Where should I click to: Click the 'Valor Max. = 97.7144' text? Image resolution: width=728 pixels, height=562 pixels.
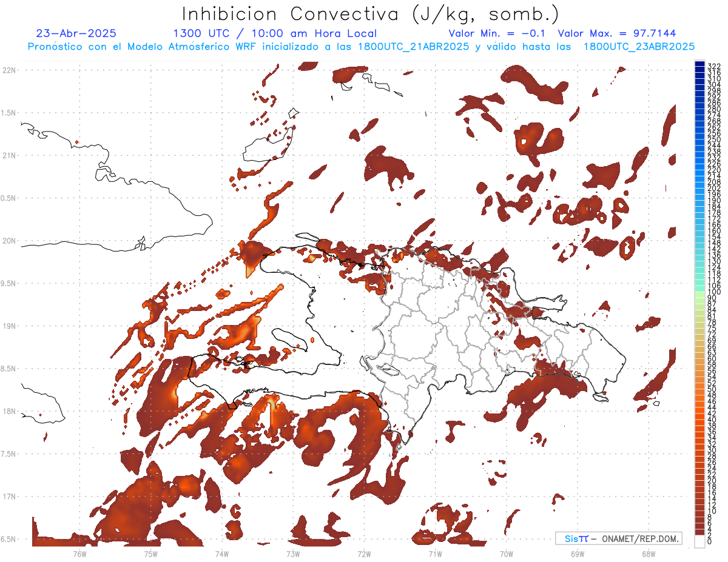[617, 33]
